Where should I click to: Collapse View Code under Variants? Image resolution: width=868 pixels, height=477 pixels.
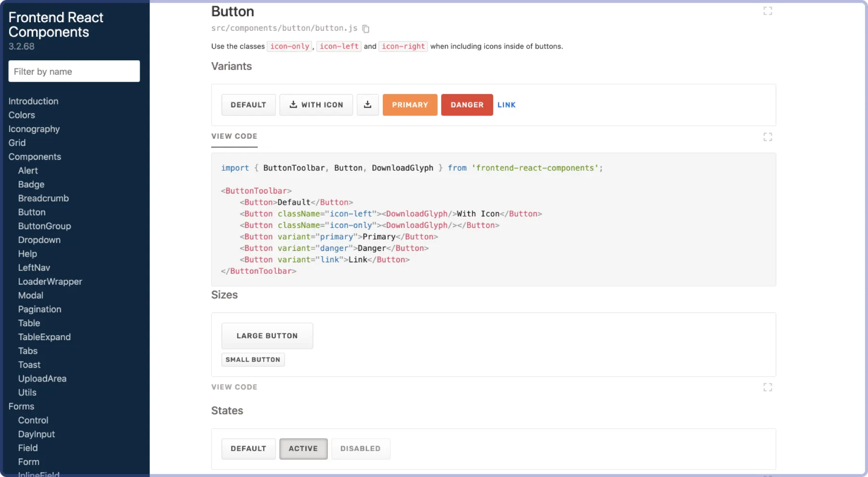pyautogui.click(x=234, y=136)
